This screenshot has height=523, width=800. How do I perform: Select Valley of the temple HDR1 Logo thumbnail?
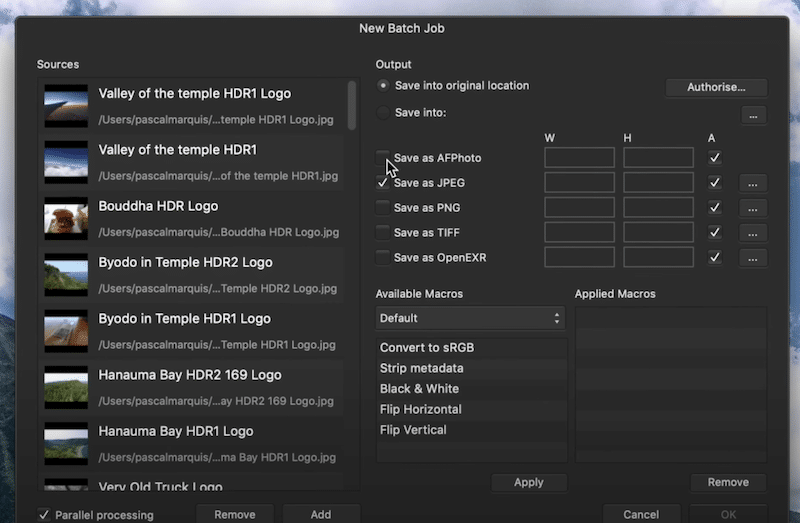[x=66, y=106]
